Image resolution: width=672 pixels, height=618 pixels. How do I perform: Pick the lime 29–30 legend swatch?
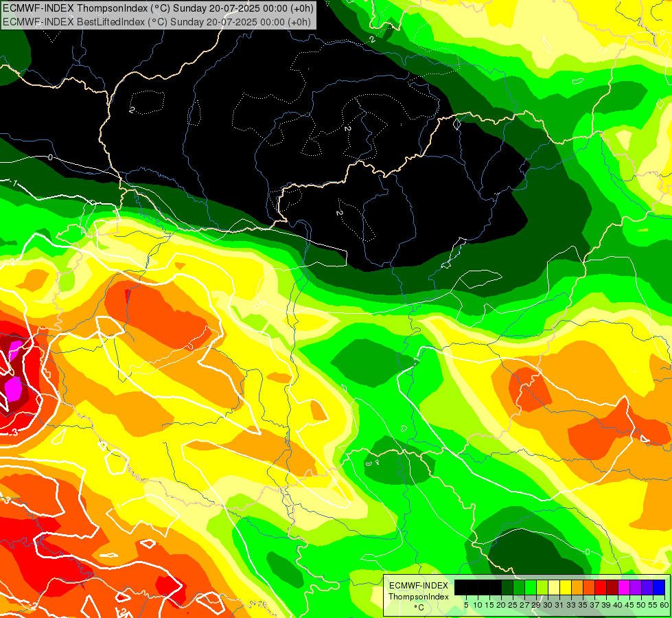tap(542, 587)
